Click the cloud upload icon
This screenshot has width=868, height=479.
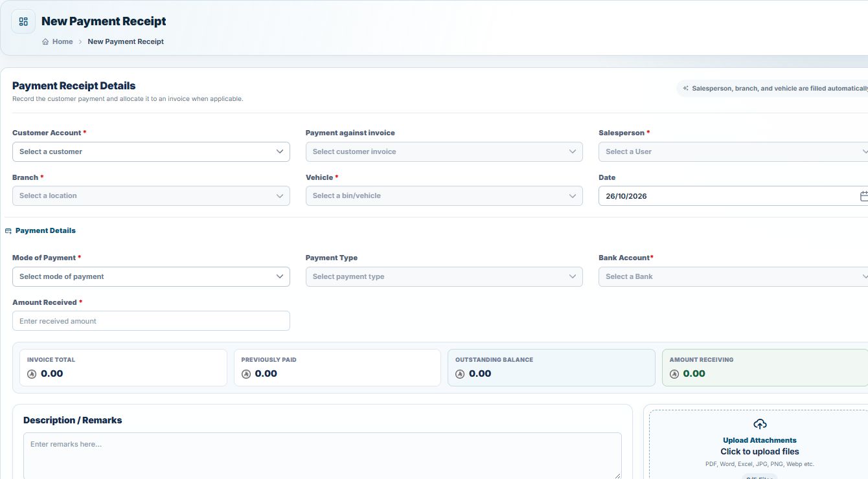[x=760, y=425]
